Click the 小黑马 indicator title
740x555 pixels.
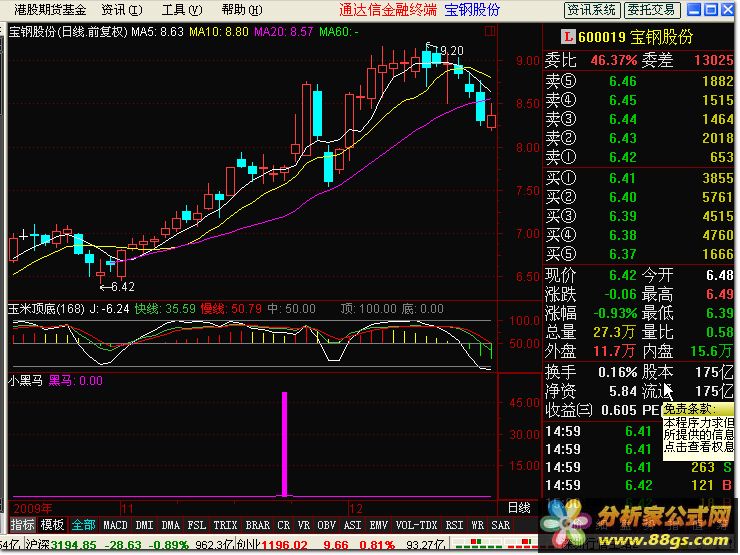pos(25,380)
